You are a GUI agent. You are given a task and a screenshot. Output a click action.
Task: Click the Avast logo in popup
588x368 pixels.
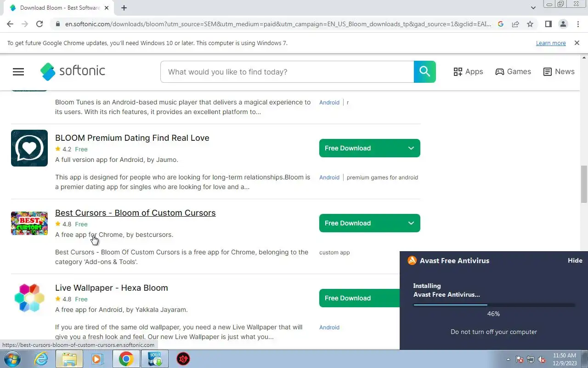(412, 260)
